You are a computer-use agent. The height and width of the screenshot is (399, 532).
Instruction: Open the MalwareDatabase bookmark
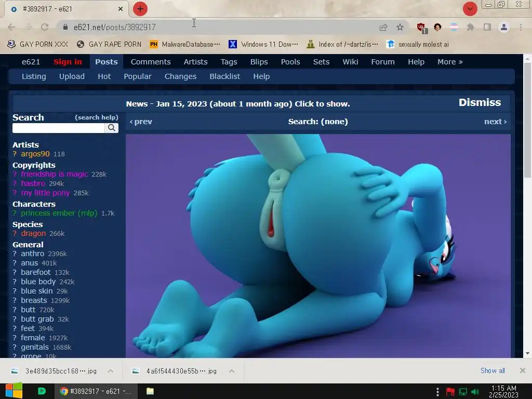(x=185, y=44)
